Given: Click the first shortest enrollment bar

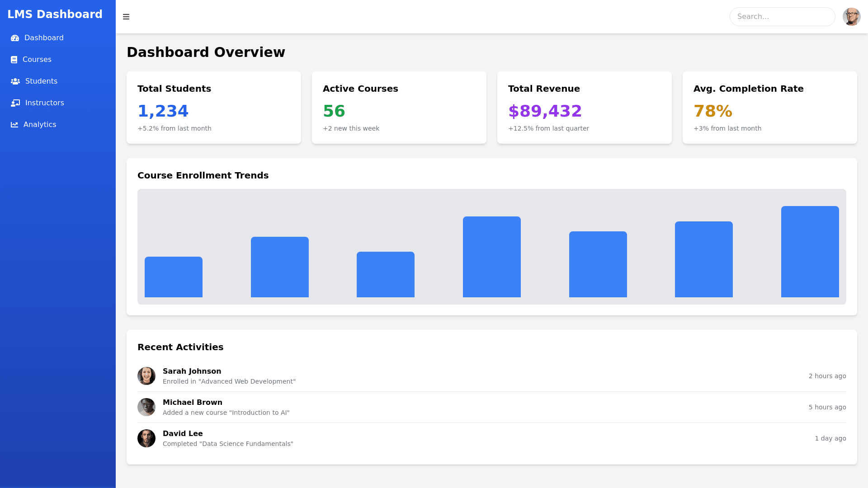Looking at the screenshot, I should pos(174,277).
